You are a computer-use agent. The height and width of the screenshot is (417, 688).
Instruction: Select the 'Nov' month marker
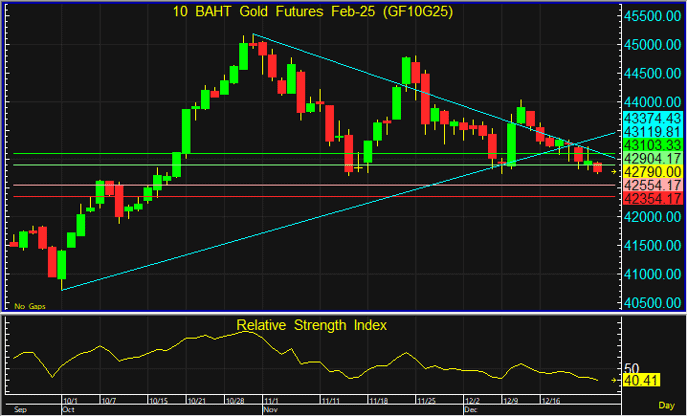pyautogui.click(x=270, y=410)
